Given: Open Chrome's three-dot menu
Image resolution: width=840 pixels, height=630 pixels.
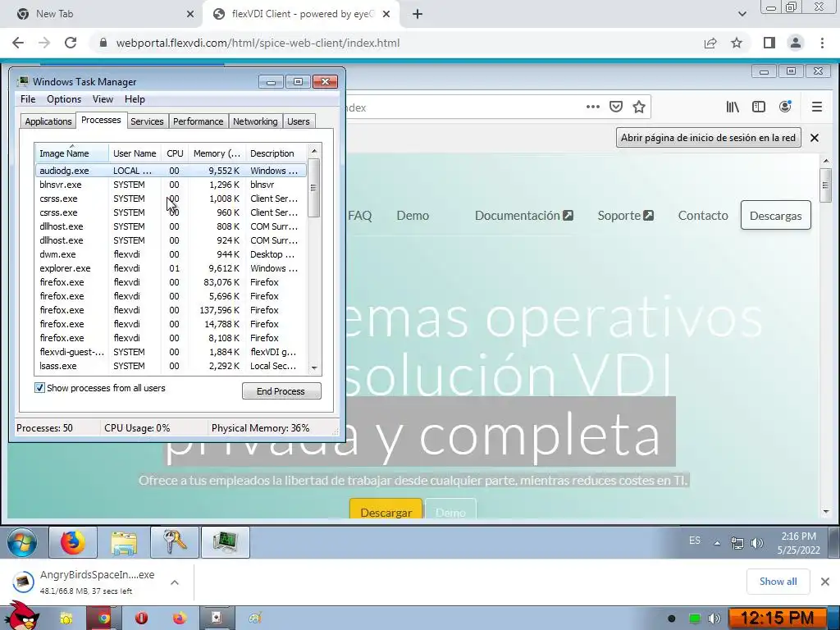Looking at the screenshot, I should [822, 43].
